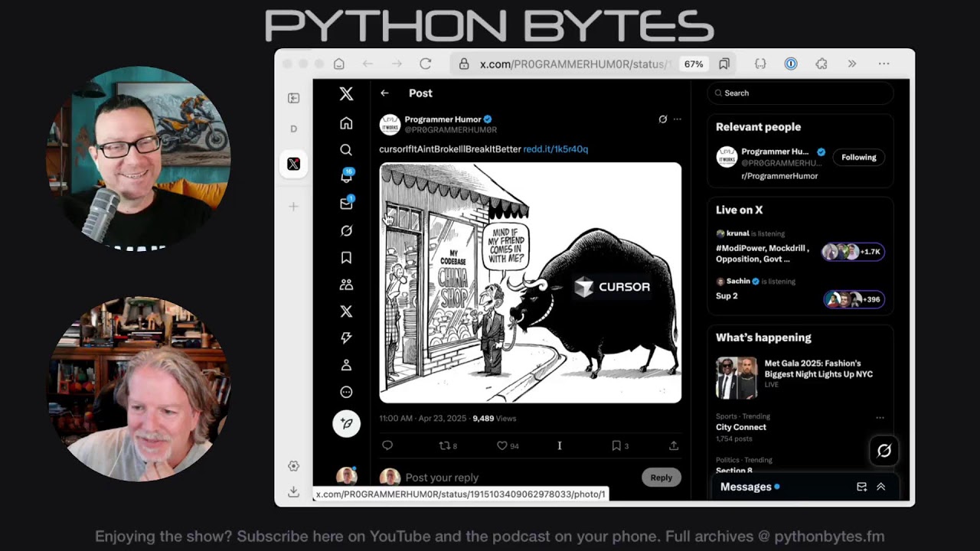Like the Programmer Humor post
This screenshot has width=980, height=551.
(502, 445)
